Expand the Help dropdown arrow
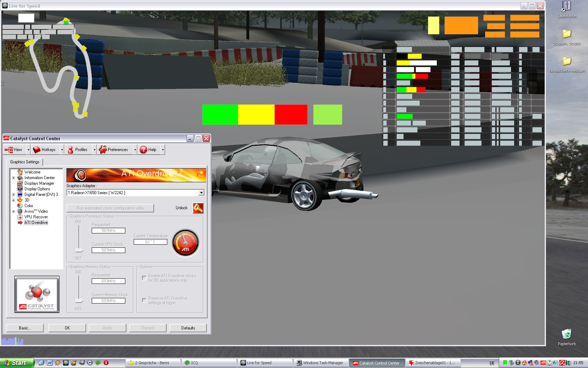The width and height of the screenshot is (588, 368). 163,150
